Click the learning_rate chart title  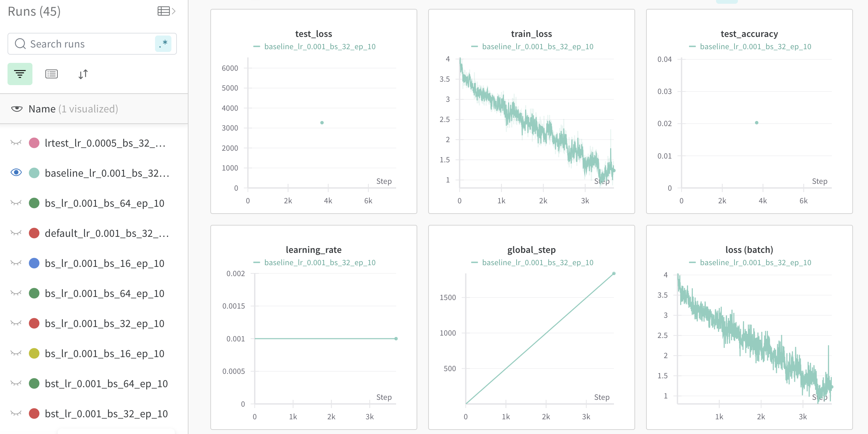pos(313,250)
